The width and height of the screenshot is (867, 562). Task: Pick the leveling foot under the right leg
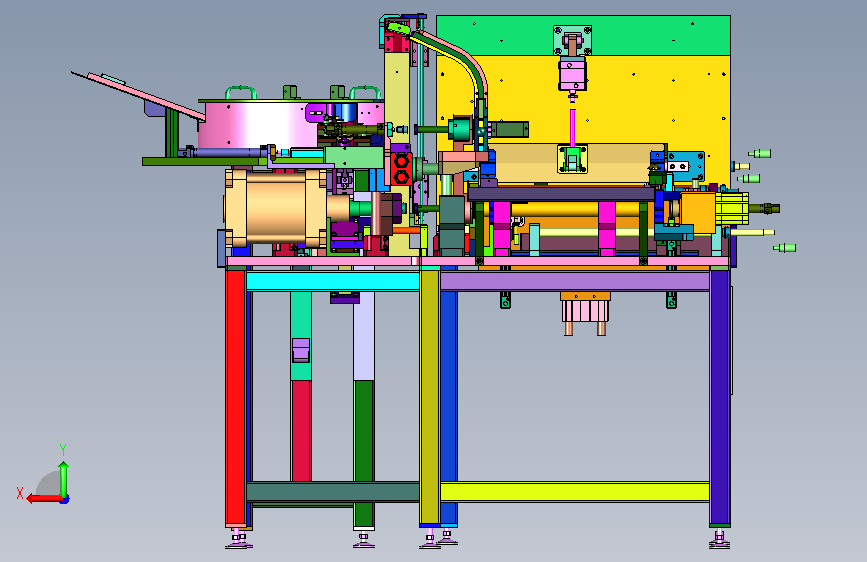719,539
